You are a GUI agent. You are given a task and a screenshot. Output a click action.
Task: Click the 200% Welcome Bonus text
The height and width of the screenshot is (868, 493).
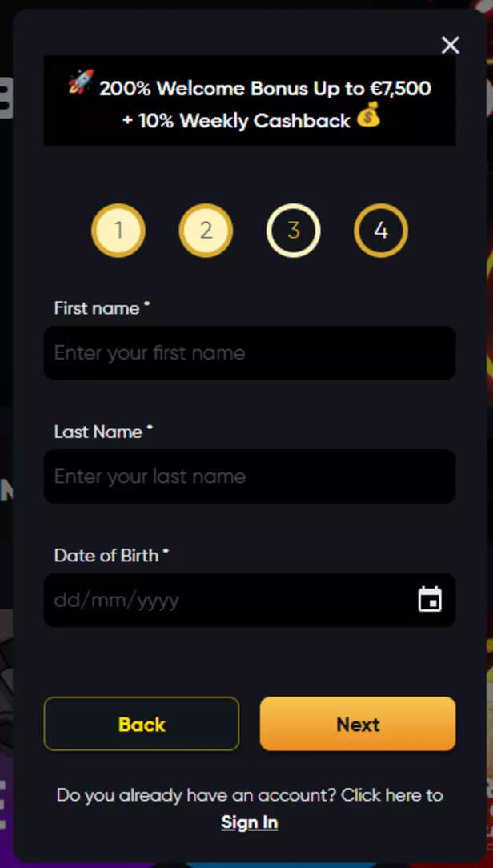[265, 88]
